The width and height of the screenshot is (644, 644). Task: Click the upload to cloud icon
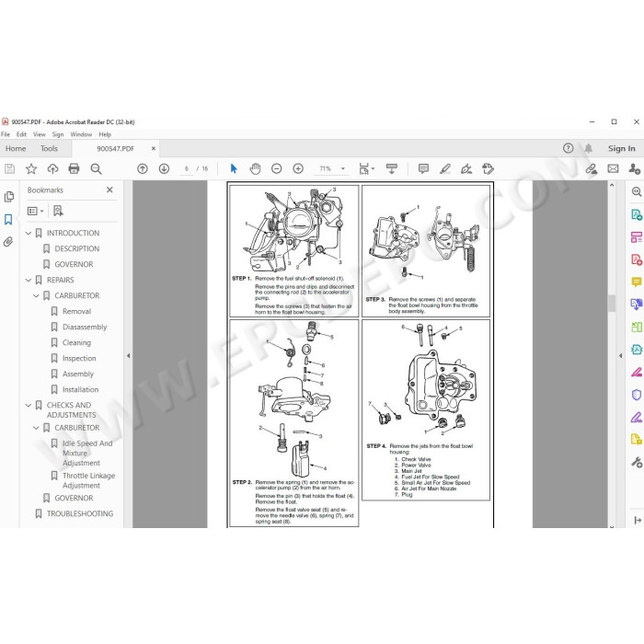(52, 168)
